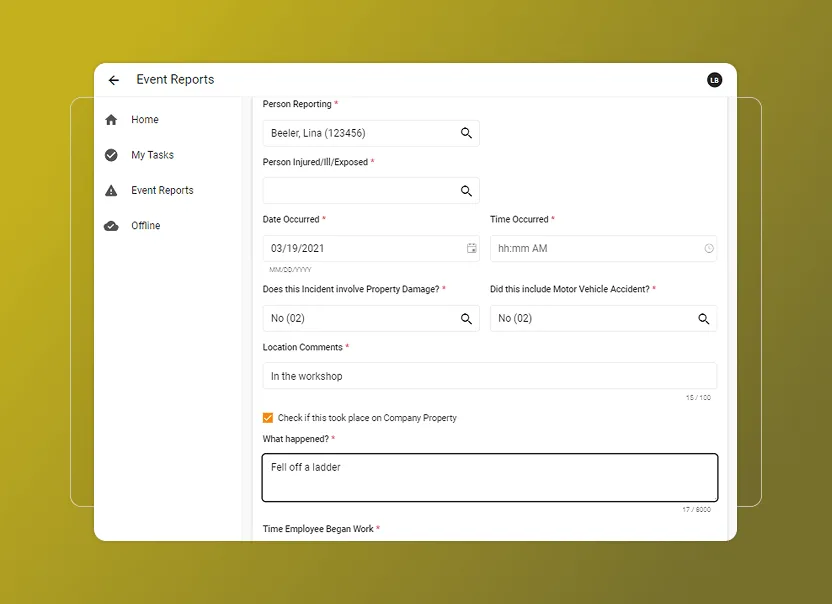Open the Date Occurred calendar picker
This screenshot has width=832, height=604.
(x=471, y=247)
